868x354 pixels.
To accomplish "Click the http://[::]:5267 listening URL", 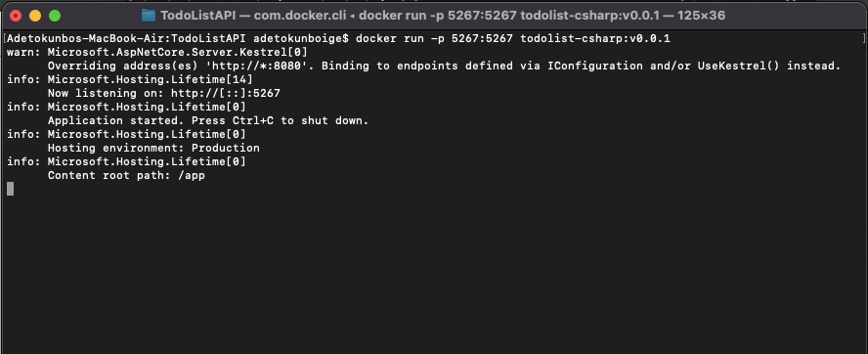I will pyautogui.click(x=225, y=93).
